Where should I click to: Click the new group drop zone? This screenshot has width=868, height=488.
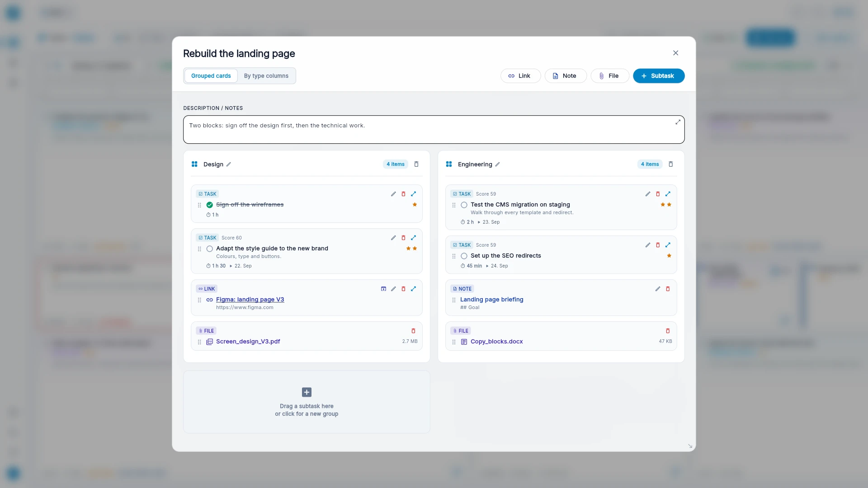point(307,402)
